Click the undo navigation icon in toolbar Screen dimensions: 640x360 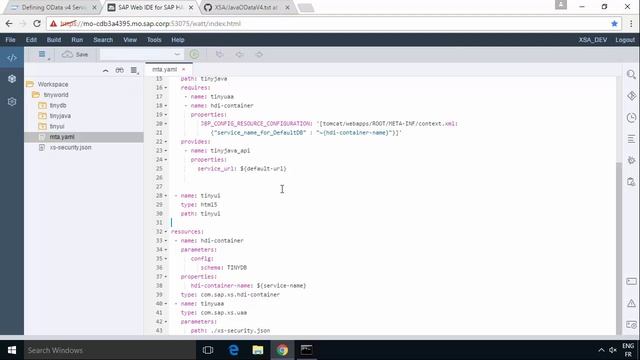click(220, 54)
